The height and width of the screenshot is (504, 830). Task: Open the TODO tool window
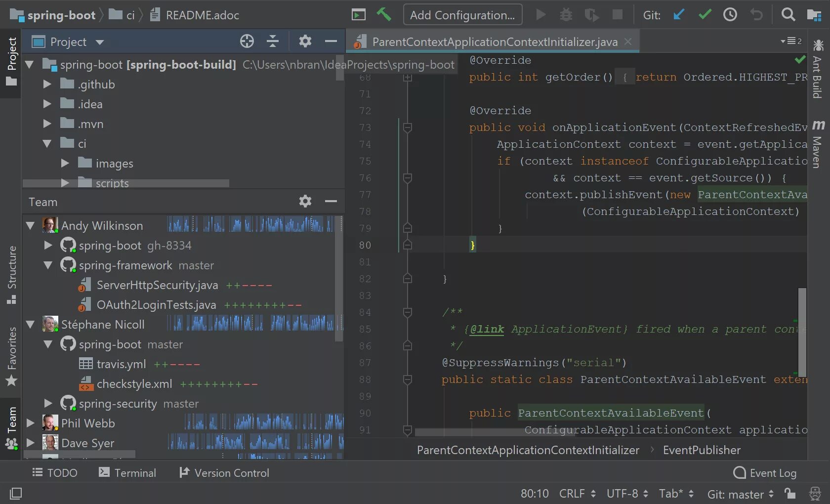click(55, 473)
